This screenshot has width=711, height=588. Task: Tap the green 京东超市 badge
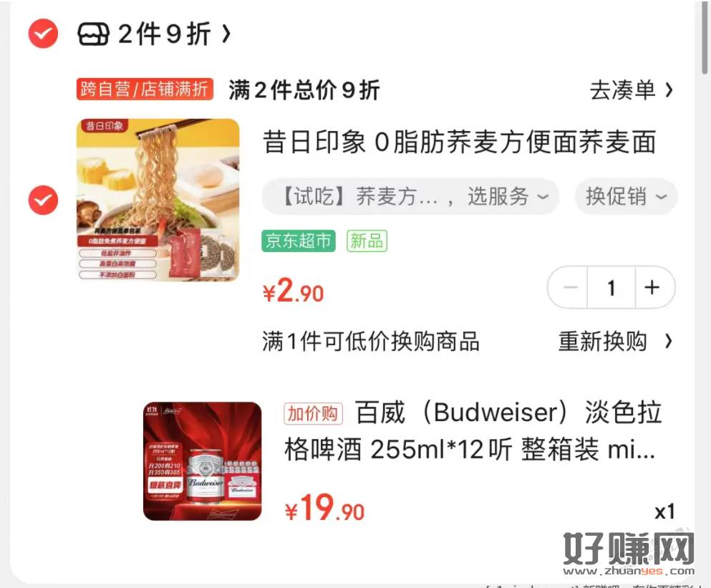pos(299,241)
